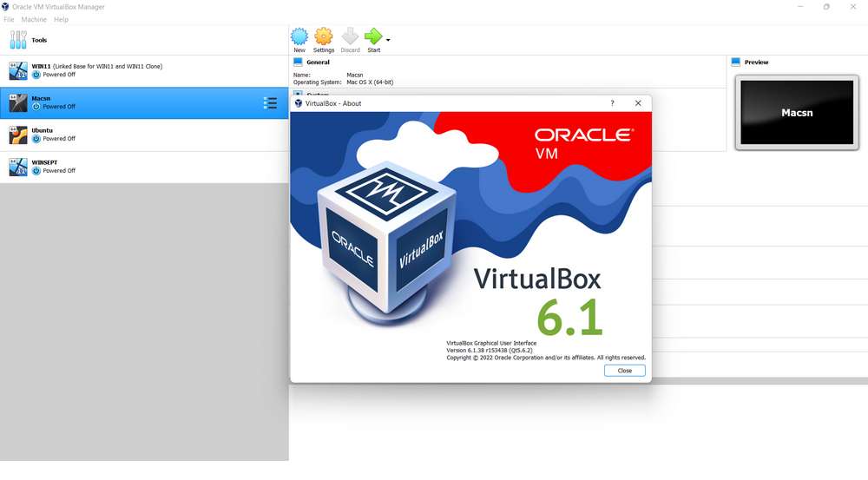868x480 pixels.
Task: Maximize the VirtualBox Manager window
Action: pos(826,7)
